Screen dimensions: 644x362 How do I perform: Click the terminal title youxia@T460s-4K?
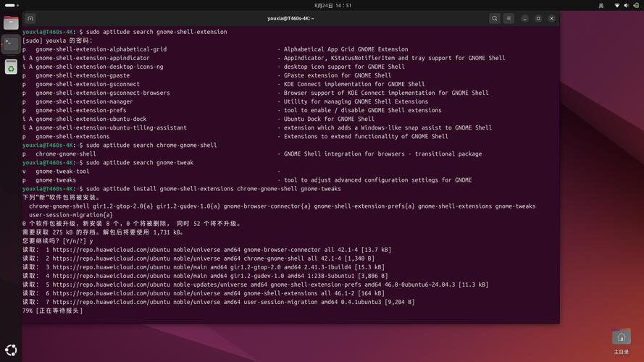290,19
